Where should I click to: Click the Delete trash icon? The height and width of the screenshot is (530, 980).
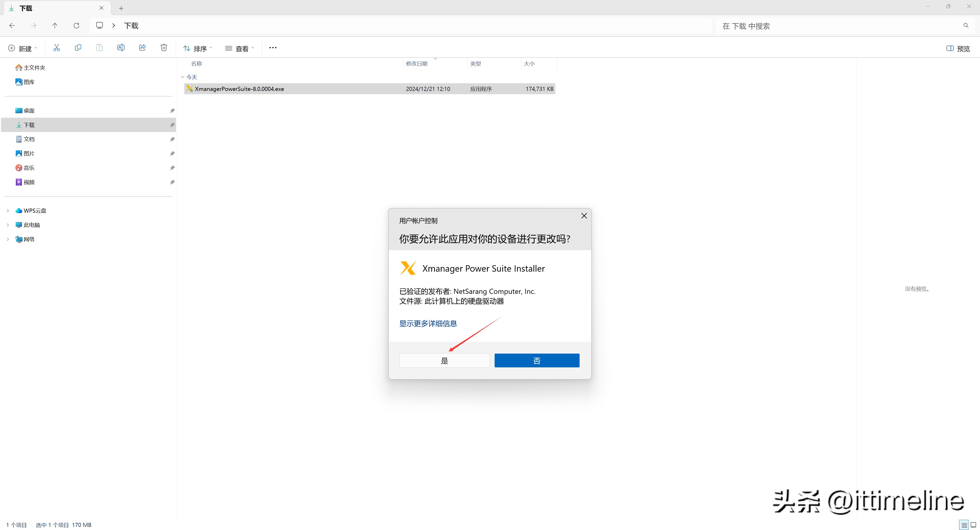(x=164, y=48)
